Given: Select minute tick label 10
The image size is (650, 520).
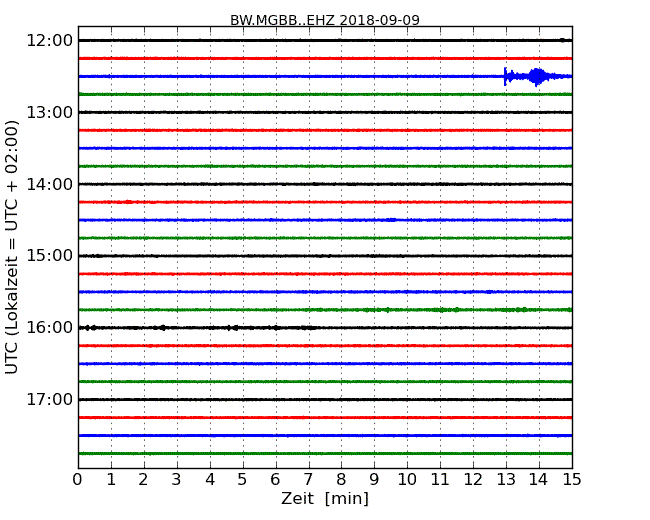Looking at the screenshot, I should (407, 480).
